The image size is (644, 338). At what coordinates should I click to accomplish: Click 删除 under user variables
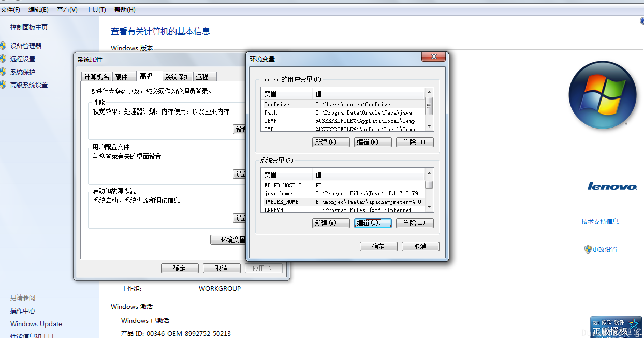tap(415, 142)
